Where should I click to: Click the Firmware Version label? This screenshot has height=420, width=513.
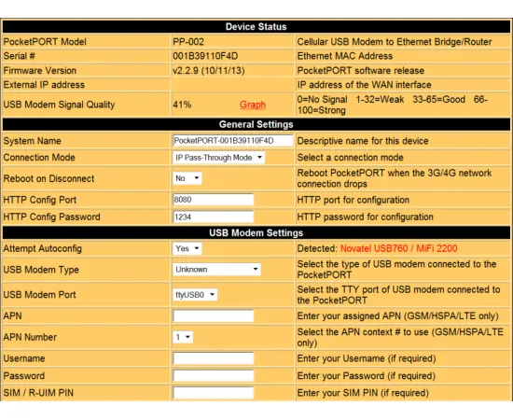click(39, 70)
